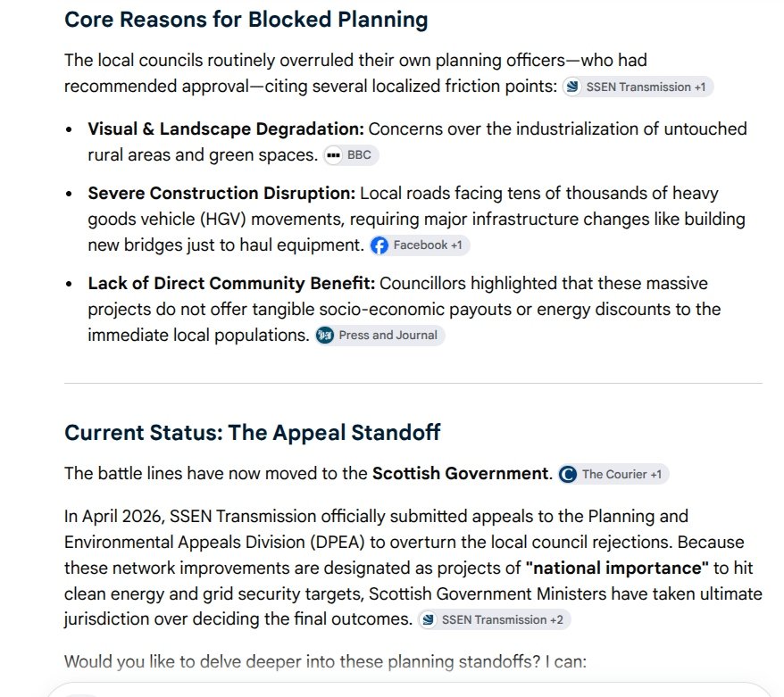Click the SSEN logo icon beside "SSEN Transmission +1"

(x=572, y=87)
